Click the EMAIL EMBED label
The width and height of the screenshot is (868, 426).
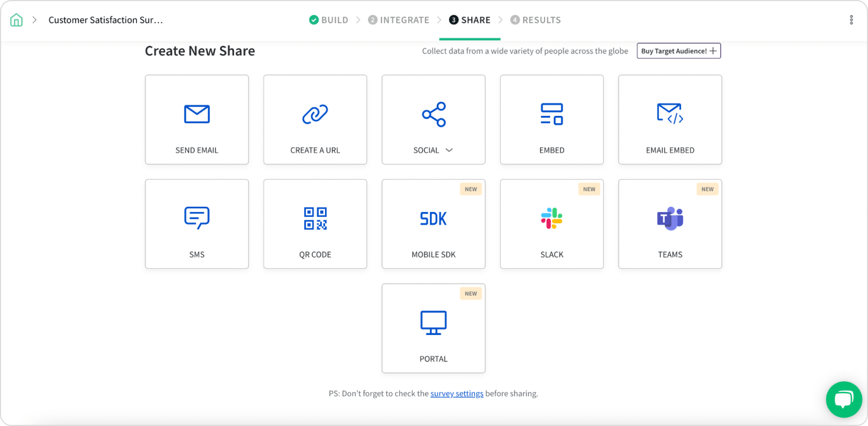[670, 150]
